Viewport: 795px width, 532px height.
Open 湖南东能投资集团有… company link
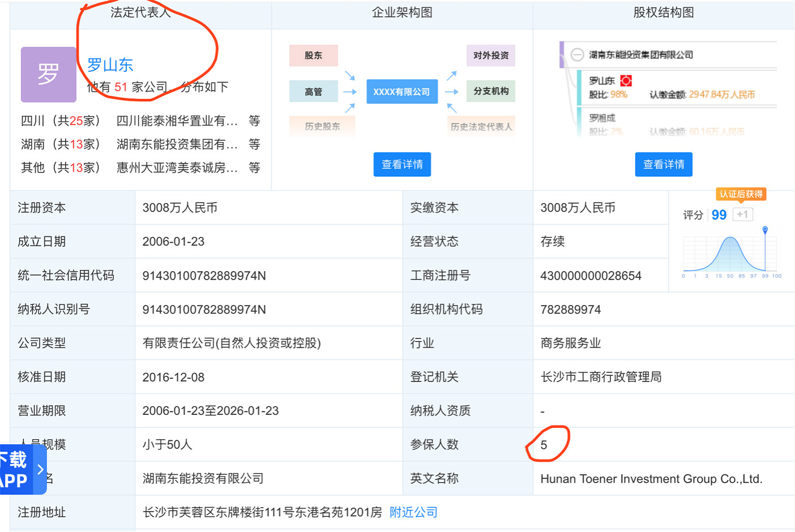pyautogui.click(x=177, y=144)
